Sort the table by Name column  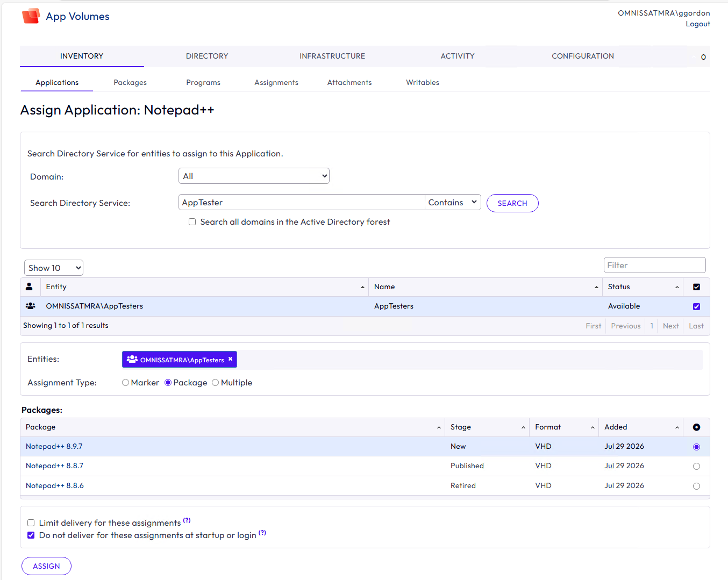click(x=486, y=287)
